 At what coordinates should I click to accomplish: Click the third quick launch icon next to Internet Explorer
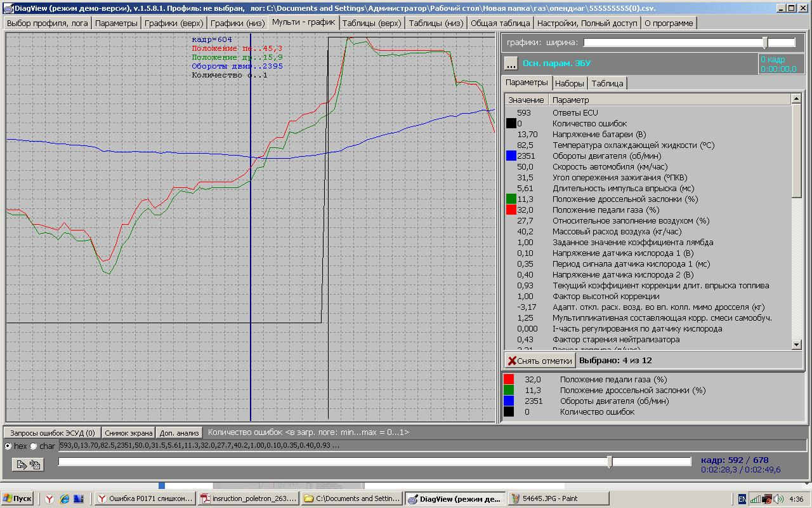pos(79,499)
